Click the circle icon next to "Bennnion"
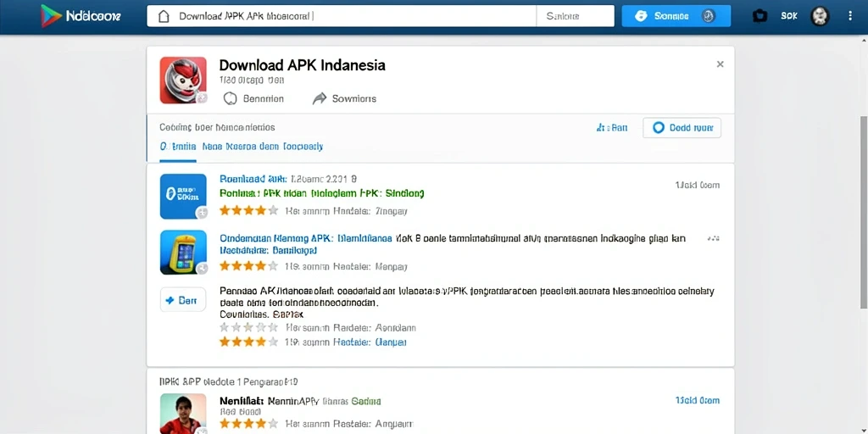 pyautogui.click(x=230, y=98)
